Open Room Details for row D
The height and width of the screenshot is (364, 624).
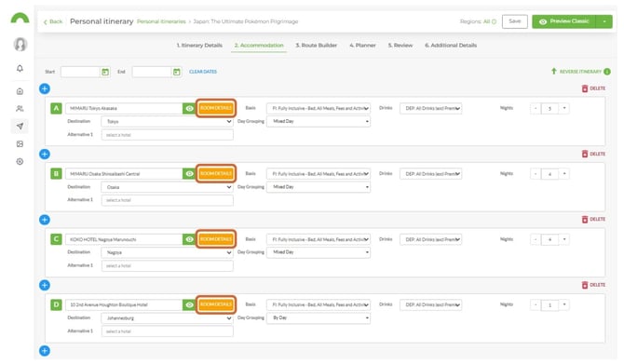coord(216,304)
